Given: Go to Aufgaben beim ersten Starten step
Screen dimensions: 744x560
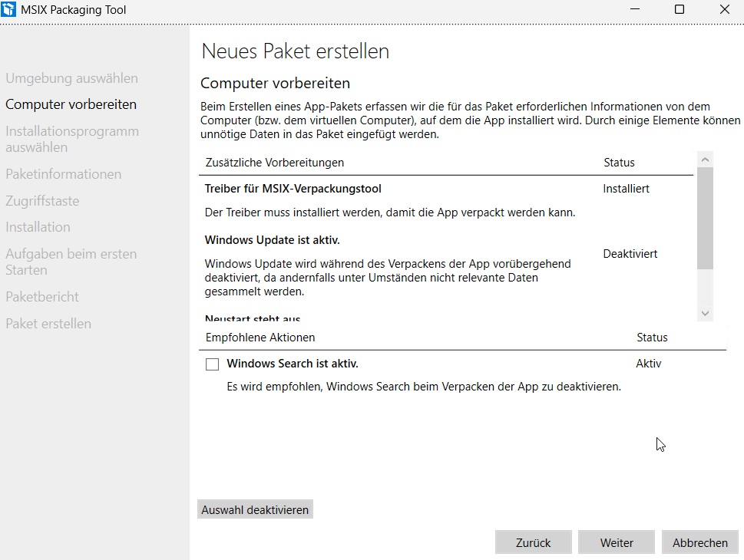Looking at the screenshot, I should click(x=71, y=262).
